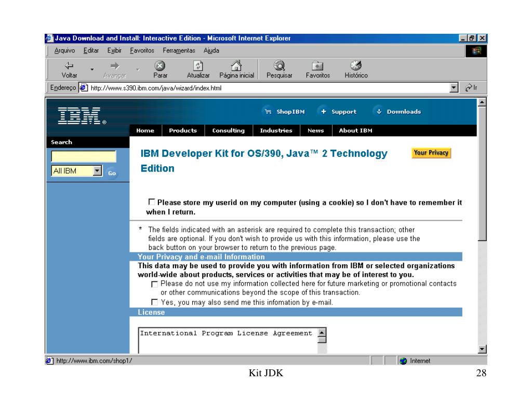Click the Support plus icon
The width and height of the screenshot is (532, 399).
click(x=323, y=111)
